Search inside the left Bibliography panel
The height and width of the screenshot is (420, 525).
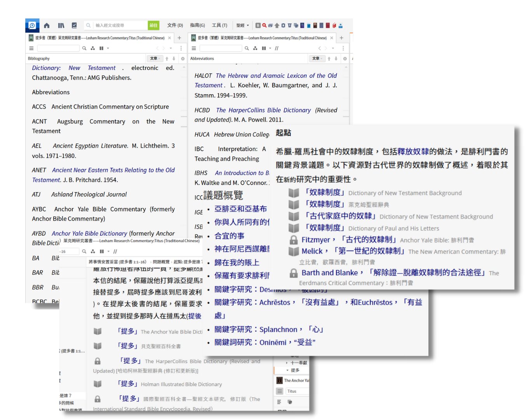(x=84, y=49)
